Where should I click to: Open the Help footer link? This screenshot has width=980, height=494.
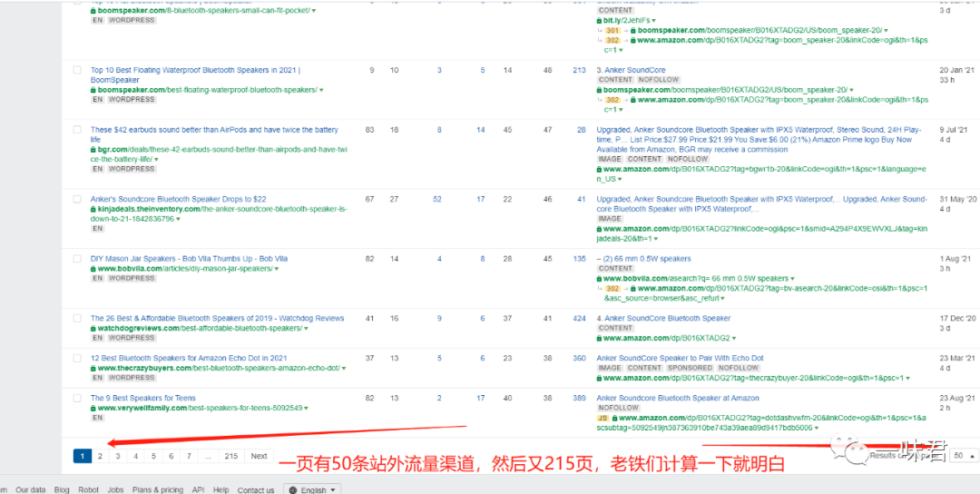pos(220,490)
